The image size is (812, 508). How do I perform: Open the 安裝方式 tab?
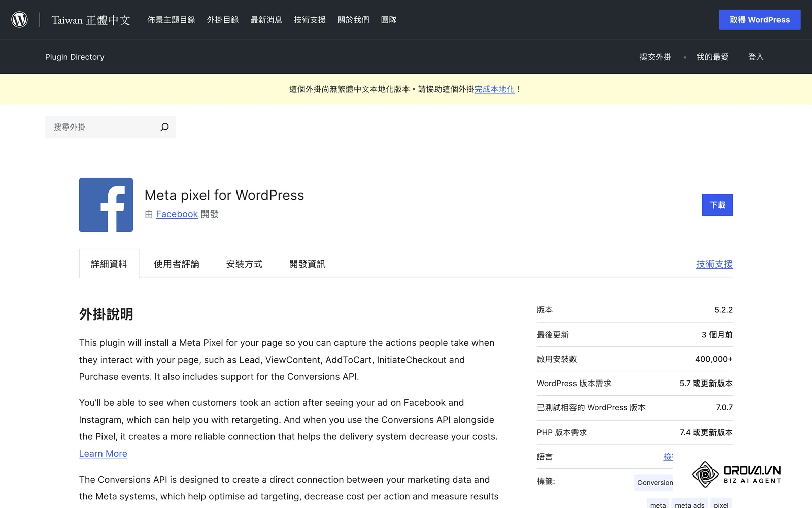click(x=244, y=264)
